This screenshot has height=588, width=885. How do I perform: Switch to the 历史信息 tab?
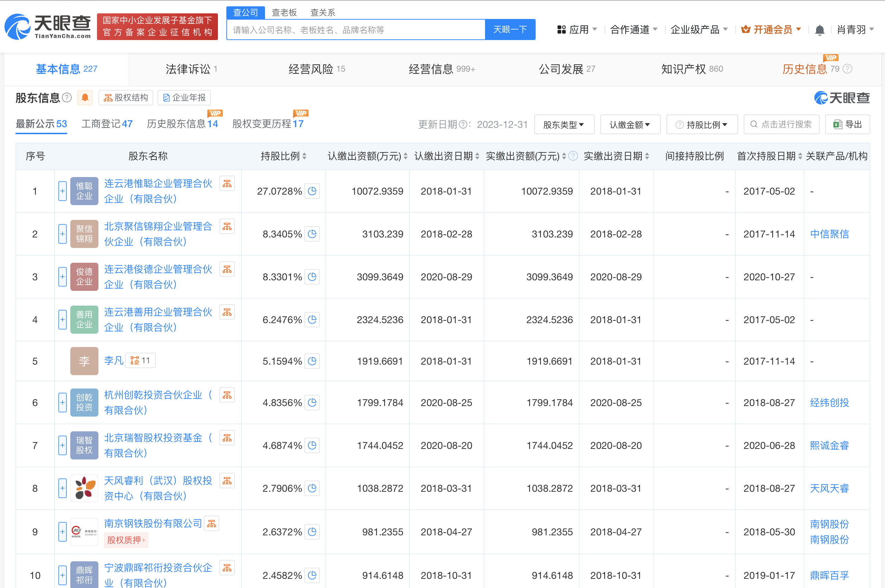pos(810,69)
